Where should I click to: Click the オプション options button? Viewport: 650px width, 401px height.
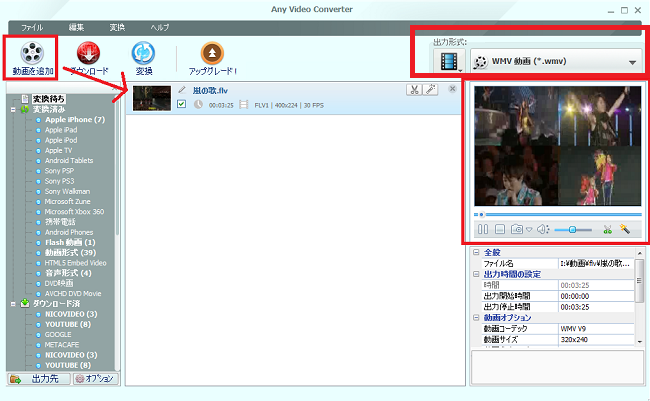pyautogui.click(x=95, y=379)
